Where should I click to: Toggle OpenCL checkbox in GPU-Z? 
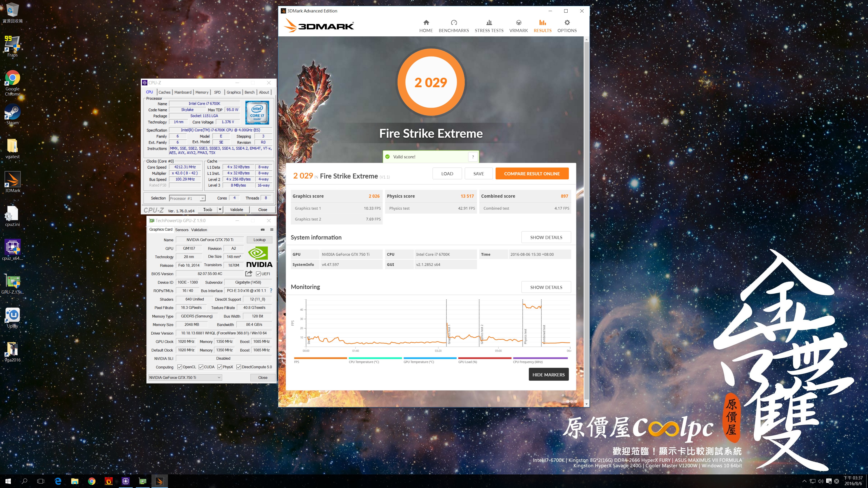pyautogui.click(x=180, y=367)
